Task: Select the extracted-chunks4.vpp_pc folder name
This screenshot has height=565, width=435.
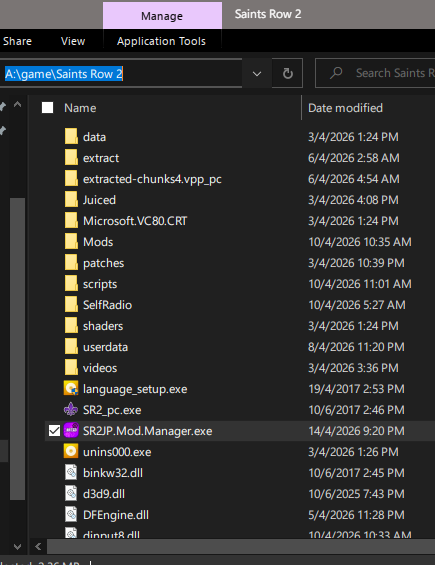Action: 152,179
